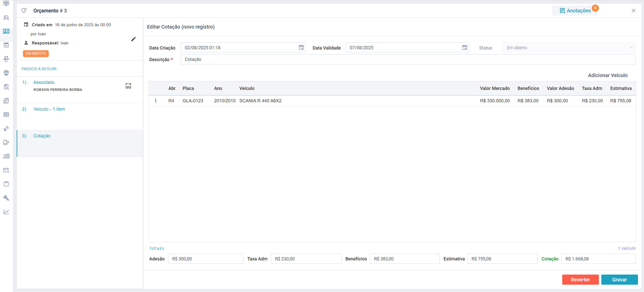Click the calendar-plus sidebar icon
Viewport: 644px width, 292px height.
click(x=6, y=45)
